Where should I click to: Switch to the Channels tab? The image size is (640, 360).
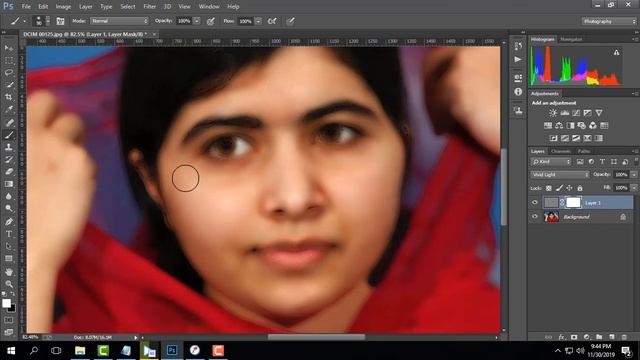pos(561,151)
